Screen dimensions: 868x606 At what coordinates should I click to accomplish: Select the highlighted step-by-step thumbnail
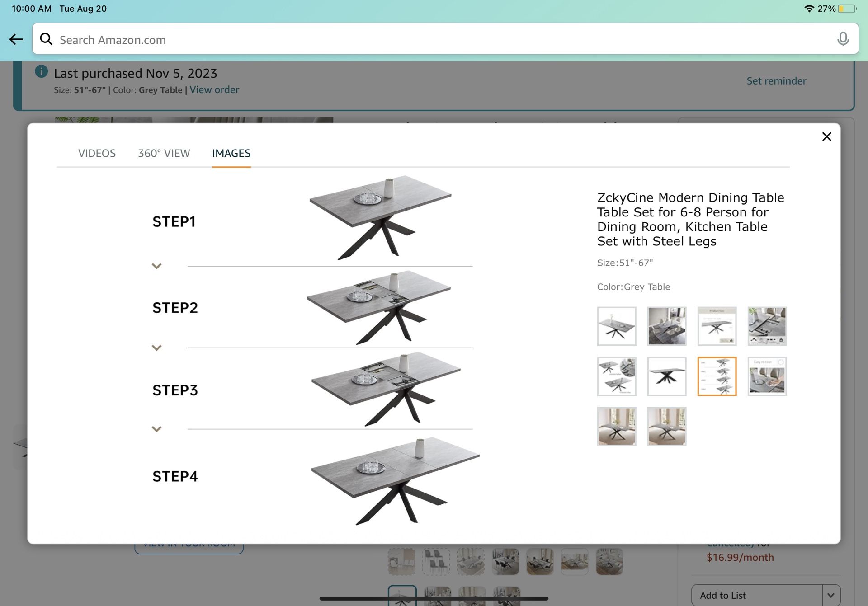click(x=717, y=376)
